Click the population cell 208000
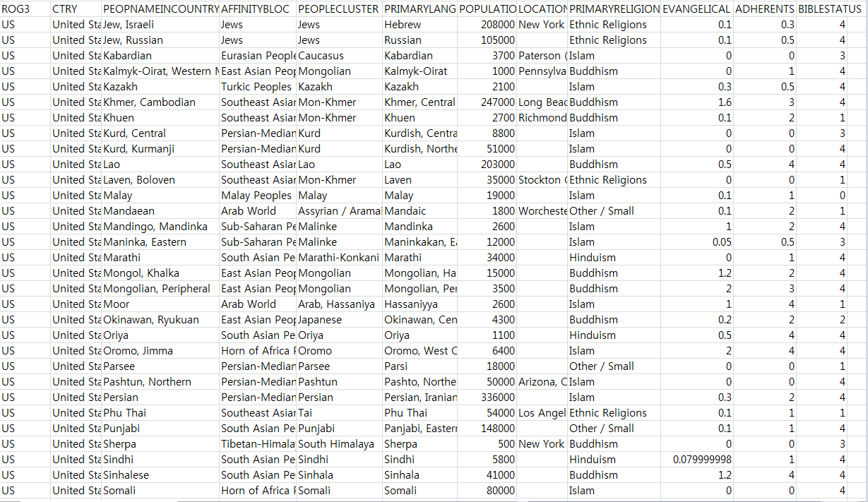 pos(487,25)
